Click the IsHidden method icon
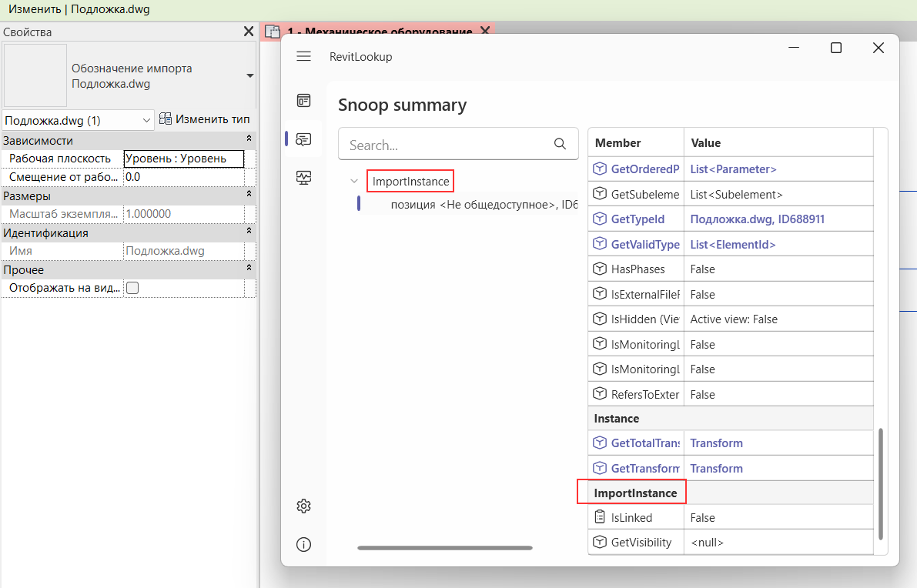This screenshot has width=917, height=588. pos(600,319)
